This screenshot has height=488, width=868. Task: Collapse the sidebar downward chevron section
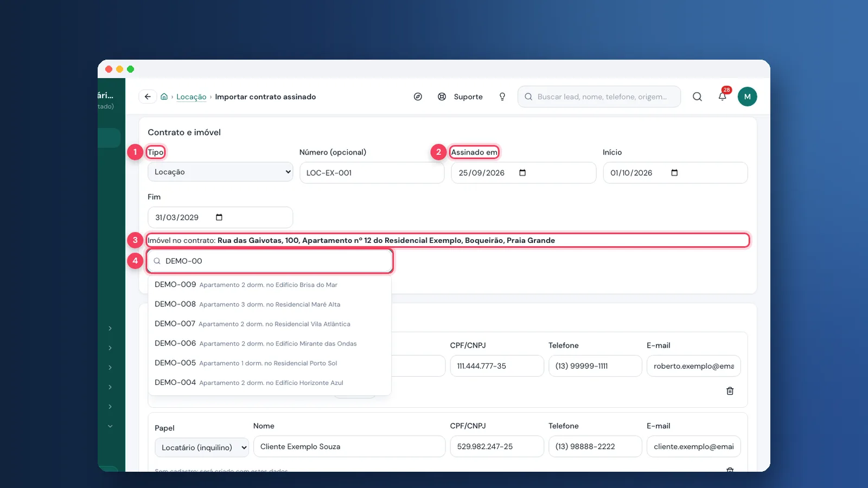(x=110, y=426)
